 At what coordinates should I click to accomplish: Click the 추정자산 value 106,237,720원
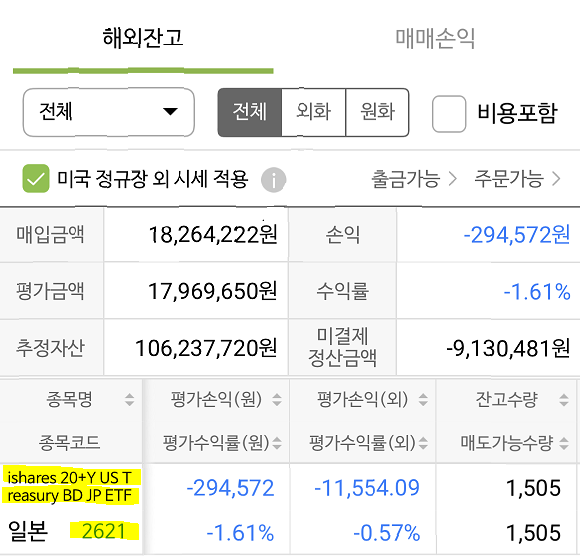pos(206,348)
